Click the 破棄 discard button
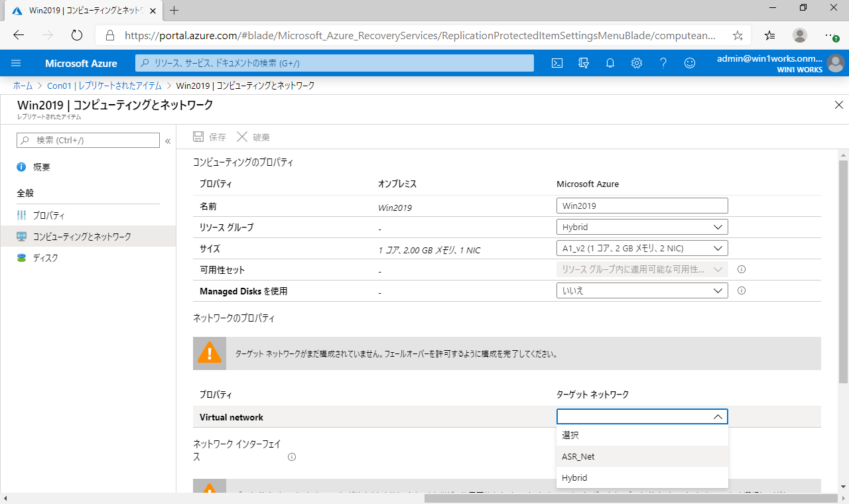Image resolution: width=849 pixels, height=504 pixels. [253, 137]
